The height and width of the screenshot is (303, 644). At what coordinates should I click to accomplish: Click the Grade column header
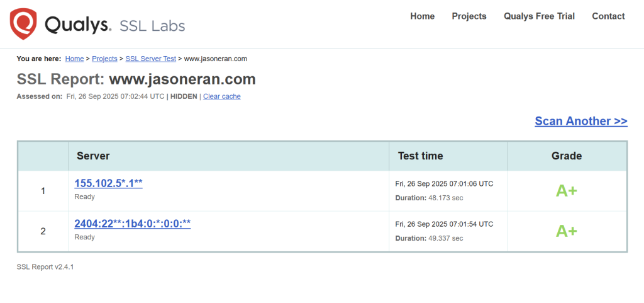(x=567, y=156)
